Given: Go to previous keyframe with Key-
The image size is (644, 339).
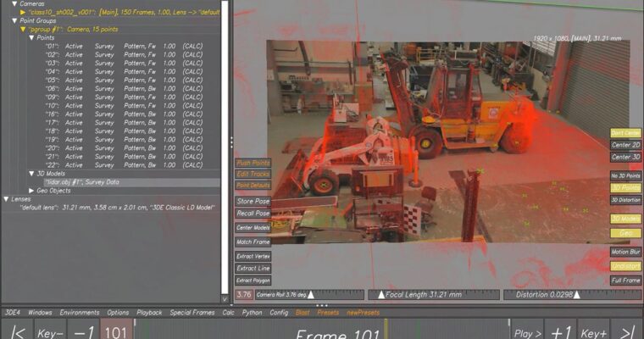Looking at the screenshot, I should click(x=50, y=331).
